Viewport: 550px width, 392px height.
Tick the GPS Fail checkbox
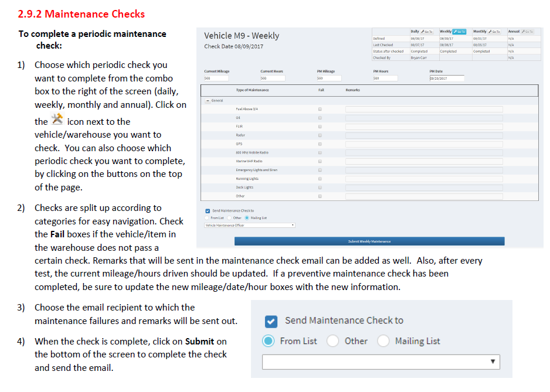320,144
